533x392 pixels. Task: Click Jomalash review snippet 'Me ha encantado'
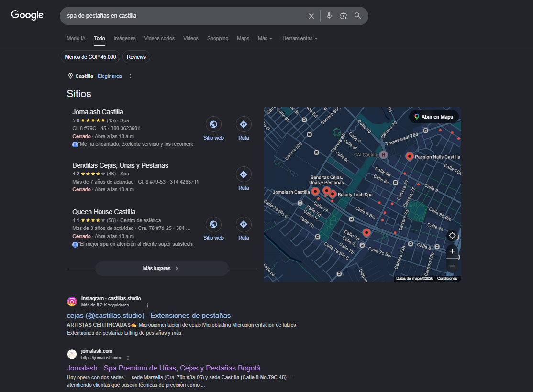point(136,144)
